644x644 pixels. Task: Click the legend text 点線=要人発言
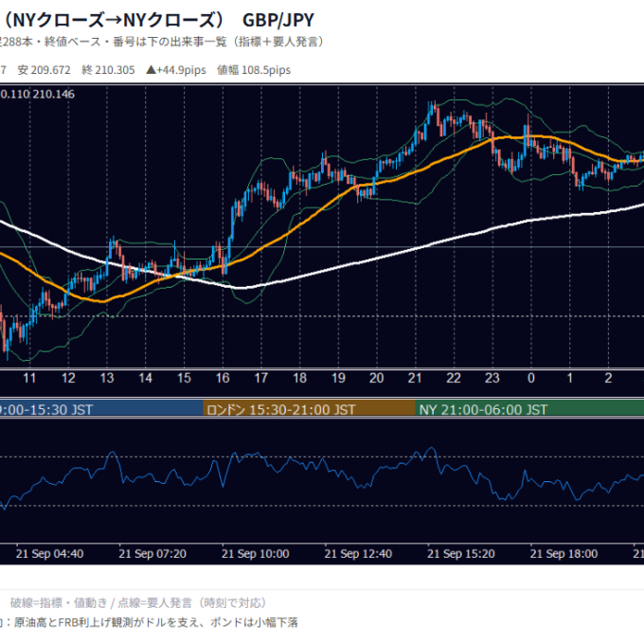tap(154, 603)
